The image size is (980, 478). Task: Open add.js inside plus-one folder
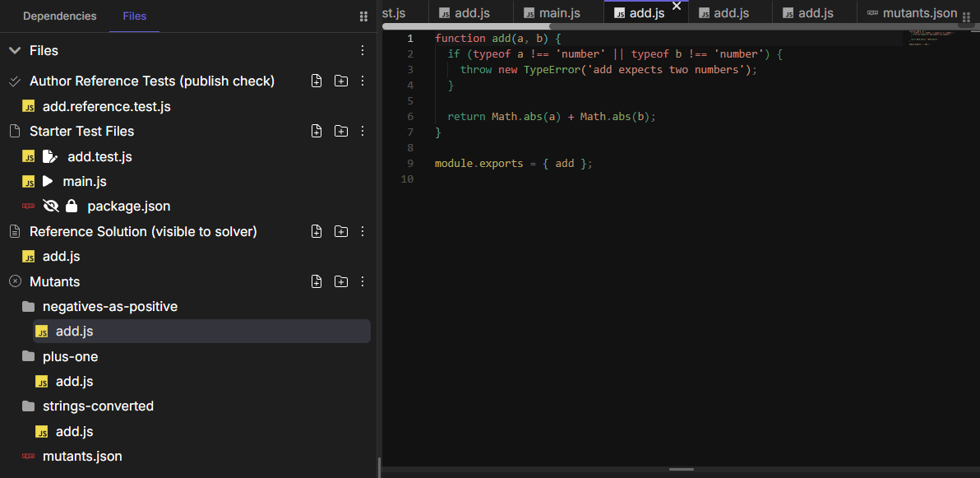coord(74,382)
